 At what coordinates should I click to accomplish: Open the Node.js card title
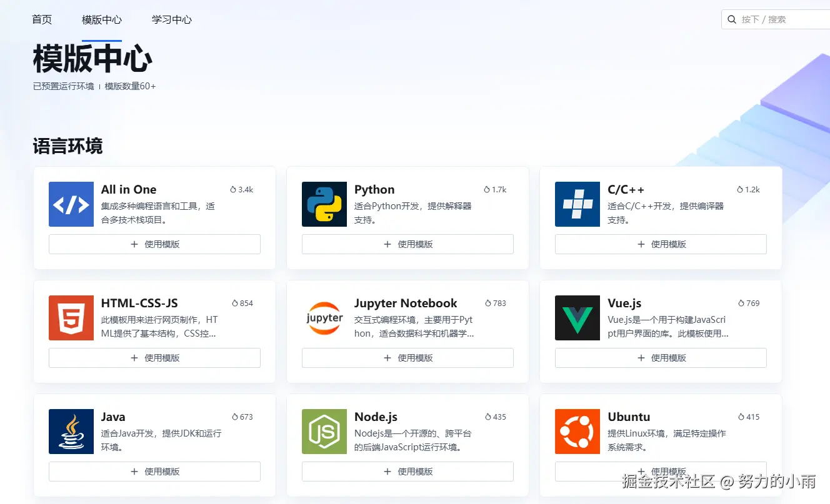pyautogui.click(x=376, y=417)
